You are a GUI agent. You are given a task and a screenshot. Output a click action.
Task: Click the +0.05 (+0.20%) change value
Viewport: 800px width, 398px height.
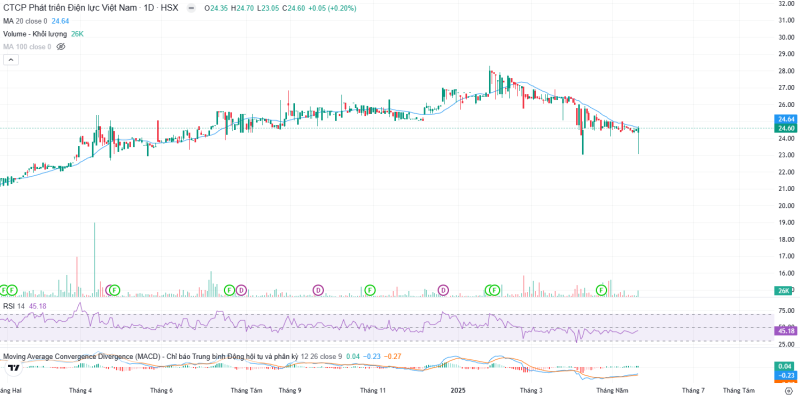tap(333, 9)
